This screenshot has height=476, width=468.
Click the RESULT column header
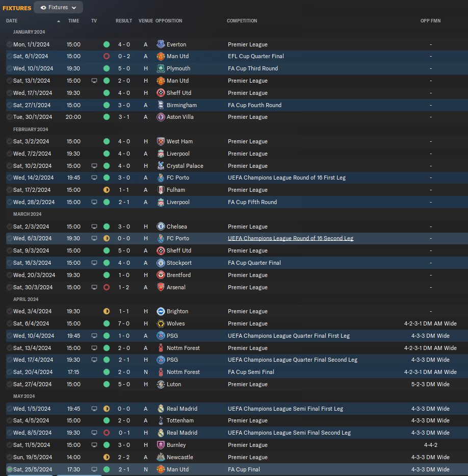click(x=124, y=20)
